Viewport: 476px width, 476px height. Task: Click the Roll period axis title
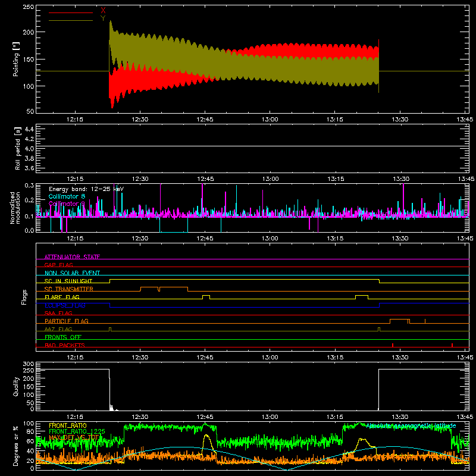[x=18, y=148]
